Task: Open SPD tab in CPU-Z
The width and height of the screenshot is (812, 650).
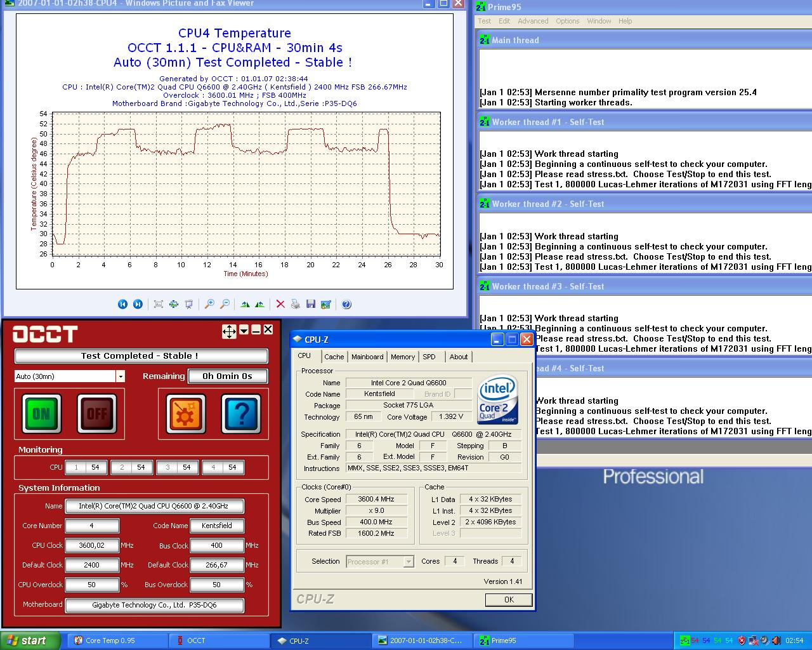Action: click(429, 357)
